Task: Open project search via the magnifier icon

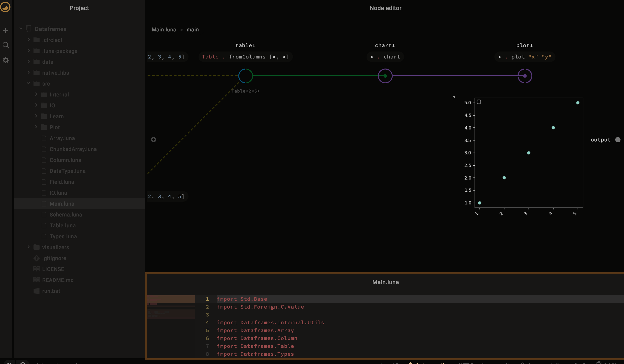Action: pyautogui.click(x=6, y=45)
